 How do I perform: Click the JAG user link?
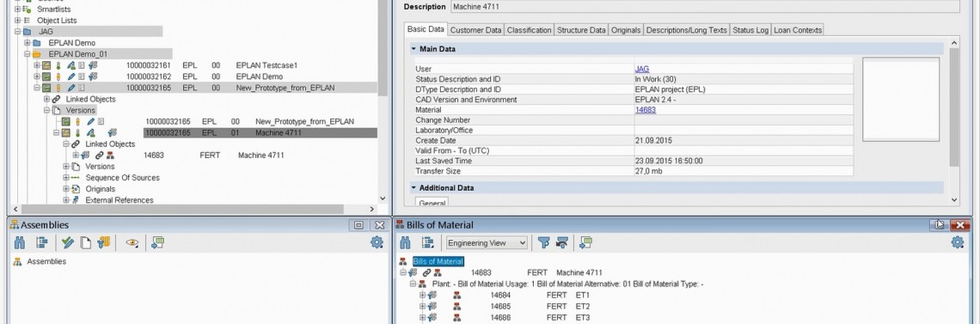(x=642, y=70)
